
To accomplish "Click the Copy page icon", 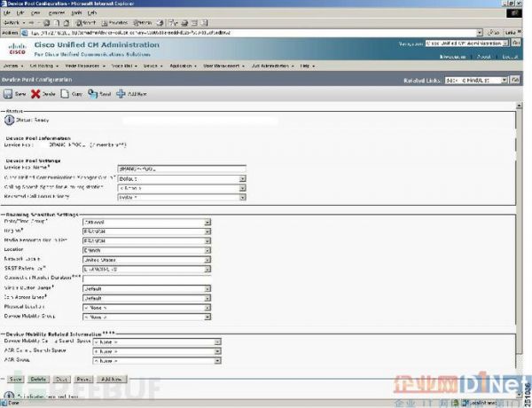I will point(65,94).
